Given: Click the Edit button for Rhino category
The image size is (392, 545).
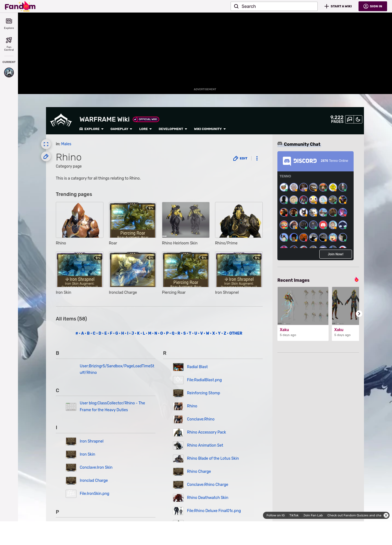Looking at the screenshot, I should tap(240, 158).
